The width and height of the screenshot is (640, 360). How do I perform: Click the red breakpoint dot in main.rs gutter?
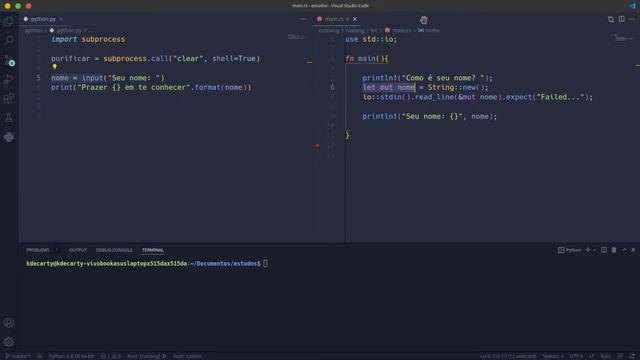(x=318, y=145)
